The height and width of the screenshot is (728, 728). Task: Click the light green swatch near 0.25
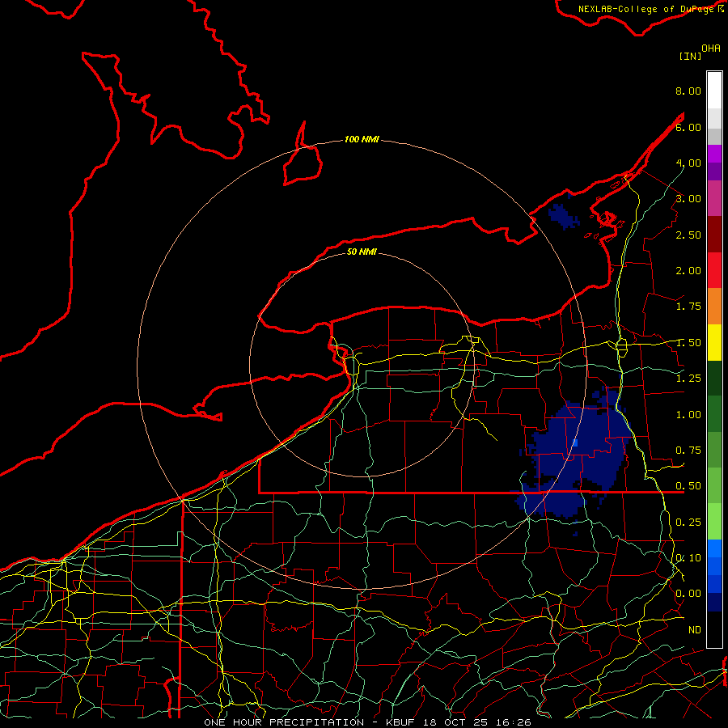[714, 522]
